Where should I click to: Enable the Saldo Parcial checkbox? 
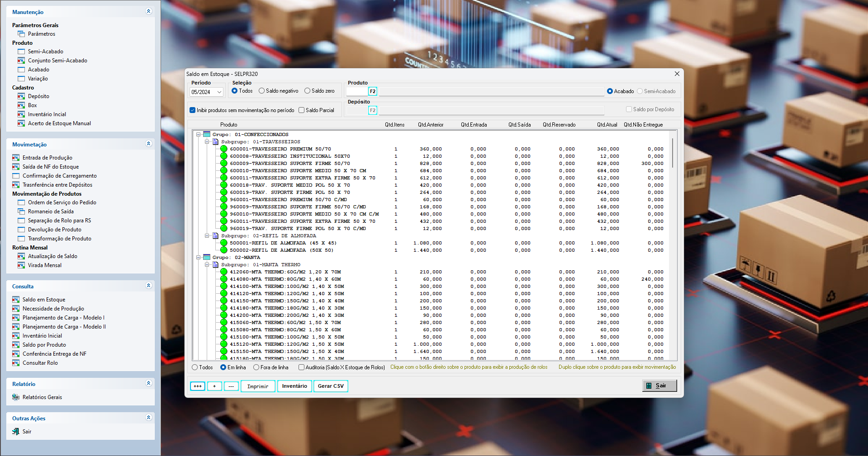click(302, 110)
